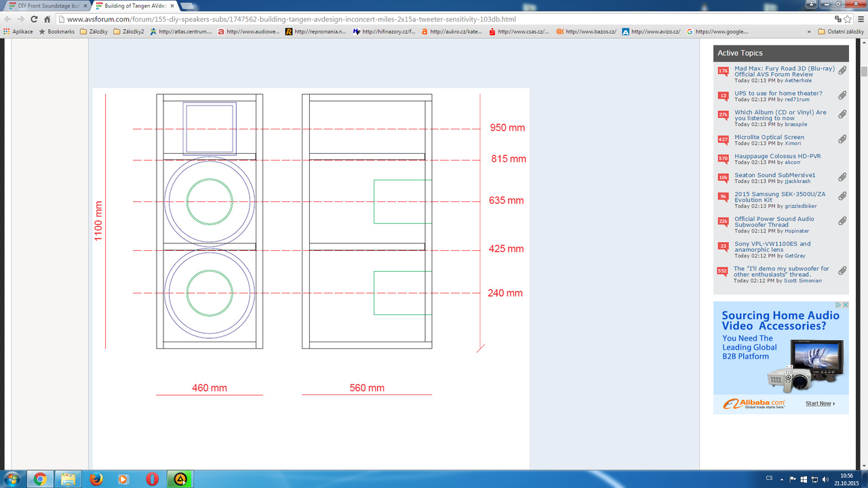868x488 pixels.
Task: Open the Aplikace apps shortcut
Action: [x=18, y=31]
